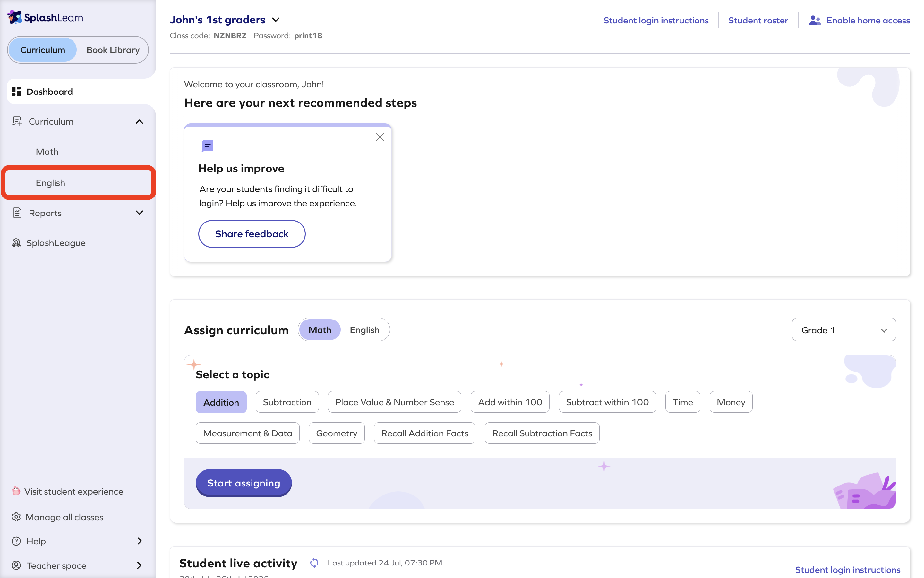The image size is (924, 578).
Task: Expand the Reports sidebar section
Action: [139, 213]
